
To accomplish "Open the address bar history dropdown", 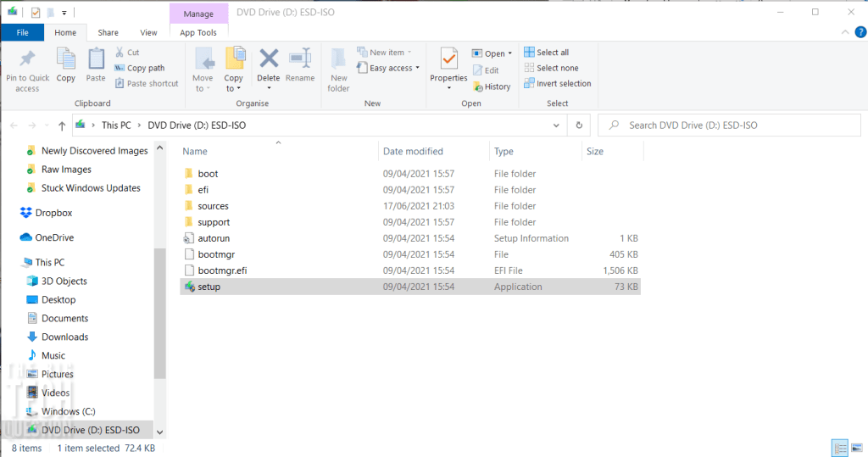I will 556,125.
